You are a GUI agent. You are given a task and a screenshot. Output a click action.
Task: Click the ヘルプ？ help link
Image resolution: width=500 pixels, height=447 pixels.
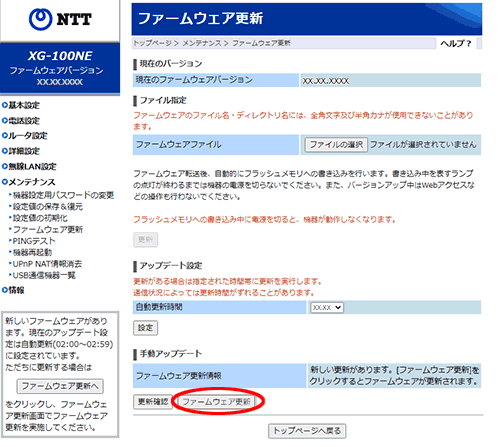pyautogui.click(x=456, y=43)
